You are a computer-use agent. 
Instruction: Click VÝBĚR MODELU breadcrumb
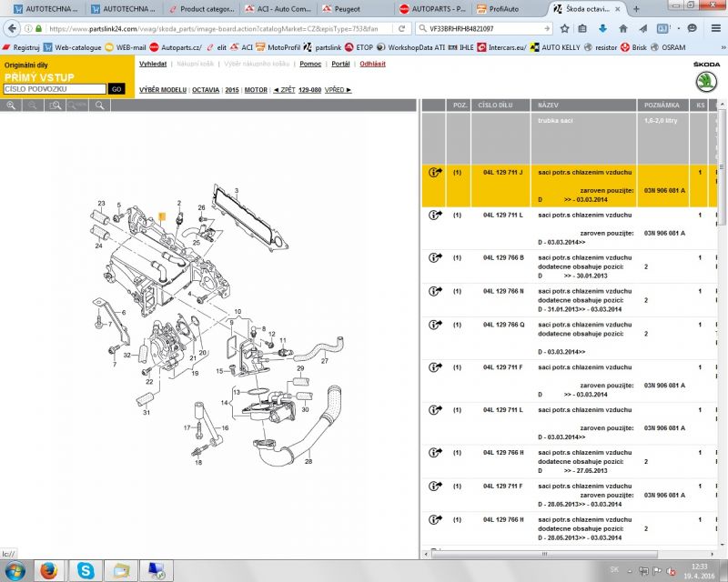pos(163,90)
